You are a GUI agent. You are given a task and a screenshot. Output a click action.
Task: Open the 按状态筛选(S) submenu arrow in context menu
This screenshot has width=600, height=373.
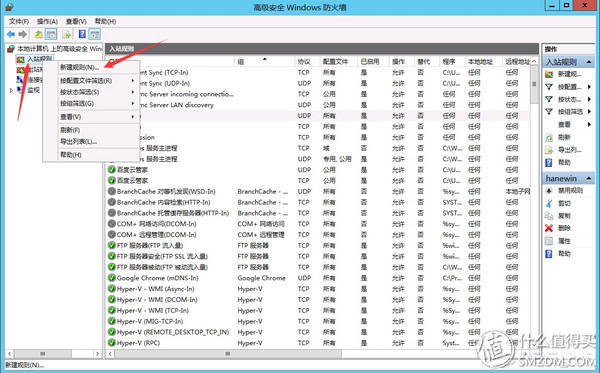(132, 92)
